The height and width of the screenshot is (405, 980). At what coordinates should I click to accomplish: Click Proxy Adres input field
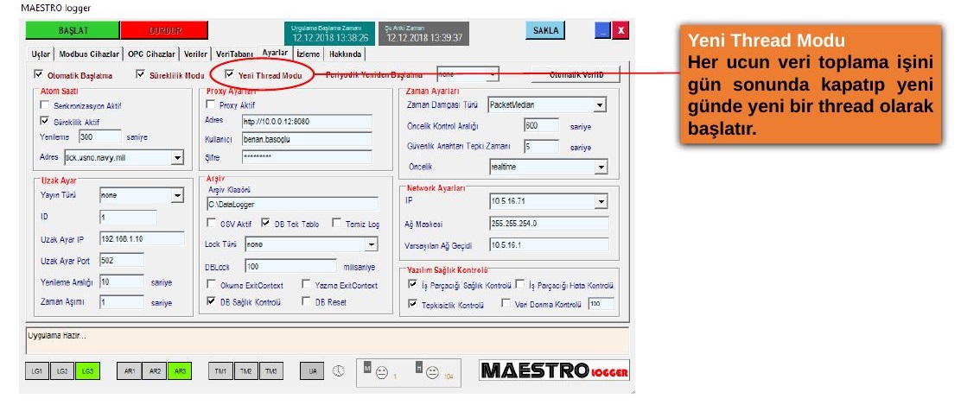(x=307, y=121)
